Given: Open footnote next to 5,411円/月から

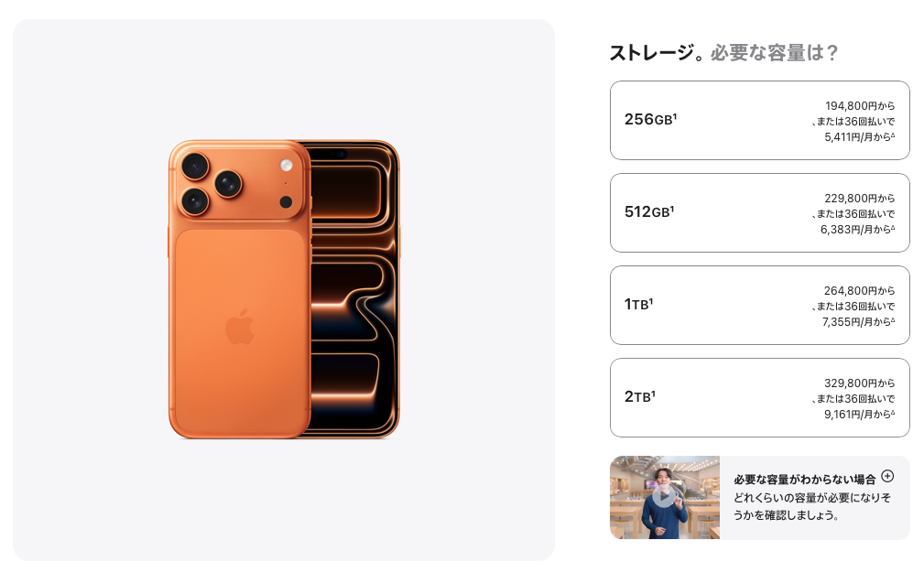Looking at the screenshot, I should pos(893,135).
